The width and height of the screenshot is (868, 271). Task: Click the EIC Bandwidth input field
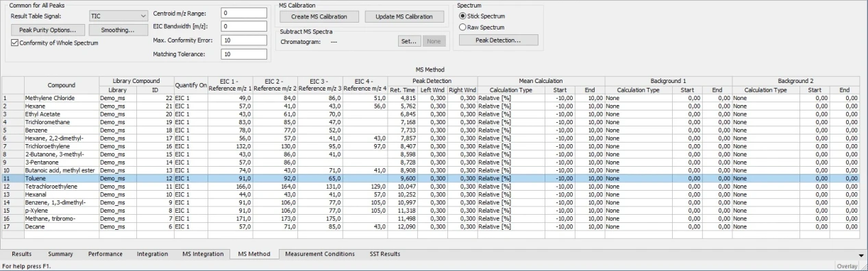tap(243, 27)
